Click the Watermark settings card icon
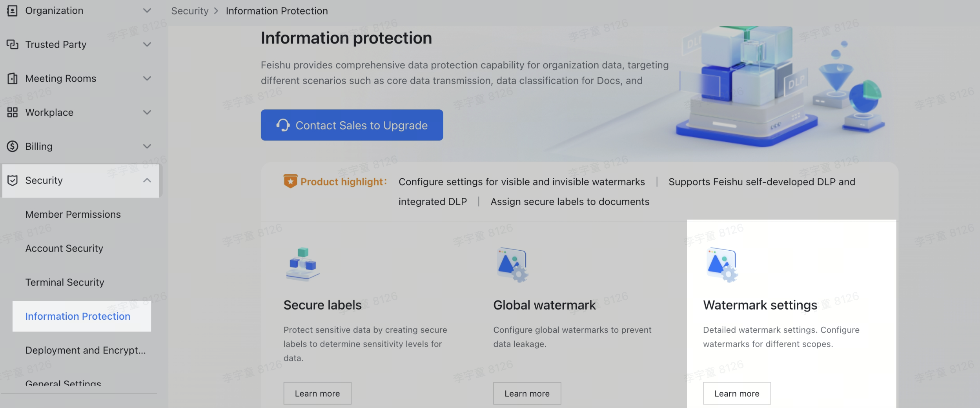This screenshot has width=980, height=408. (722, 265)
